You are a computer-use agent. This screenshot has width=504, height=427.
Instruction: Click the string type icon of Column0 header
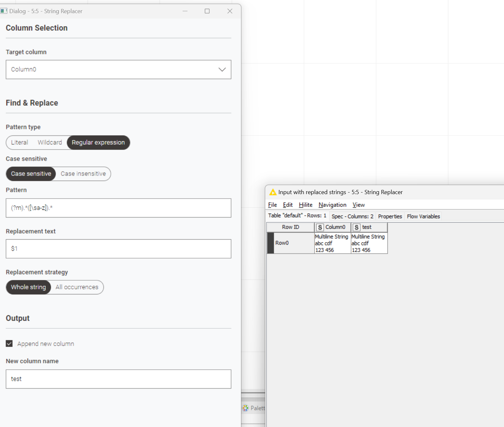tap(320, 227)
